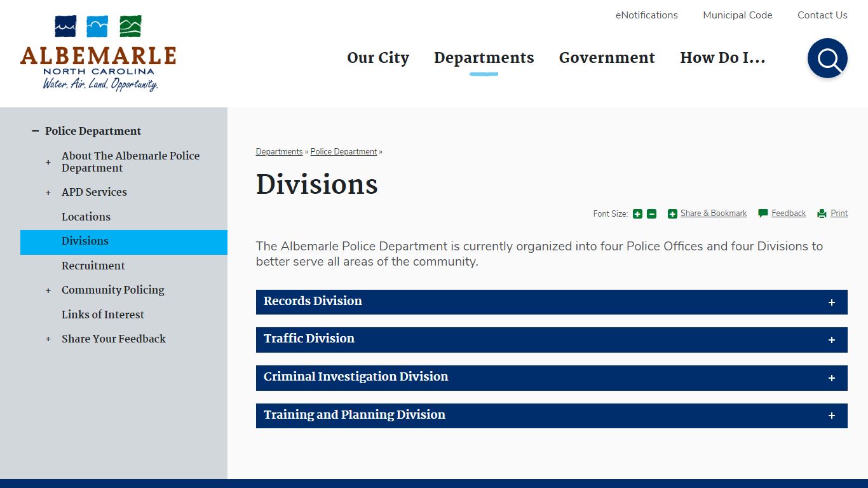Click the Training and Planning Division heading text
Image resolution: width=868 pixels, height=488 pixels.
[355, 415]
